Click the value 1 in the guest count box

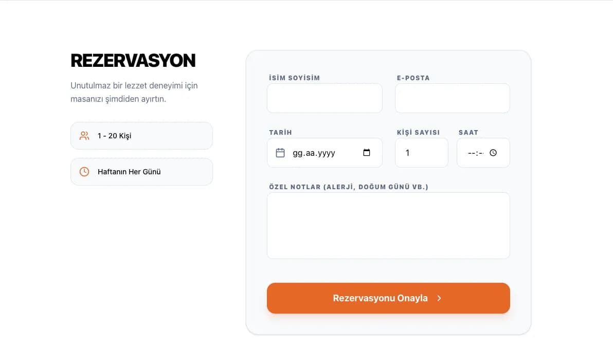(409, 152)
